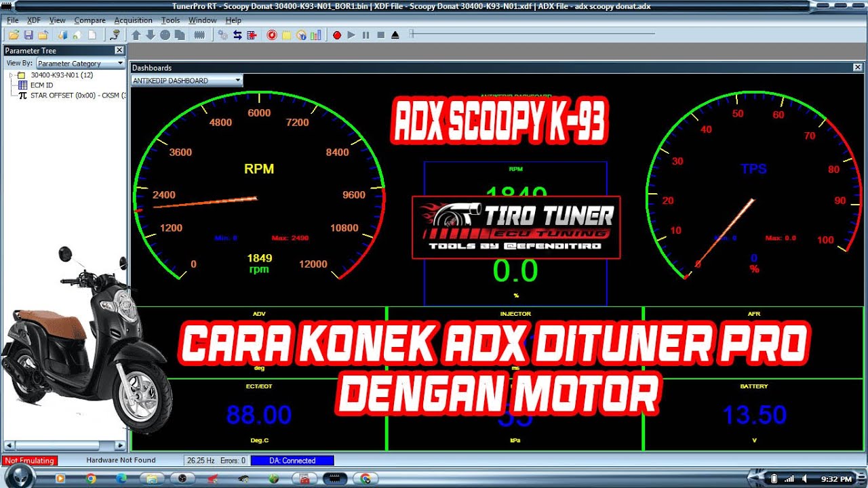Click the gray up arrow toolbar icon
Viewport: 868px width, 488px height.
(x=136, y=35)
